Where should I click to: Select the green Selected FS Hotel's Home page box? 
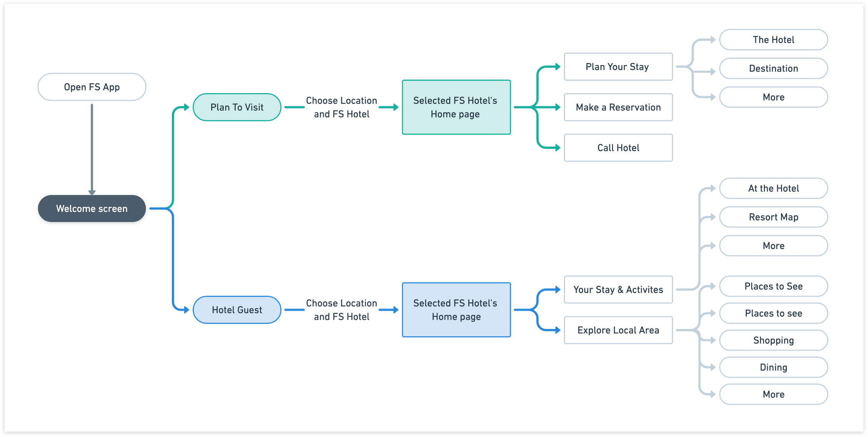[456, 107]
